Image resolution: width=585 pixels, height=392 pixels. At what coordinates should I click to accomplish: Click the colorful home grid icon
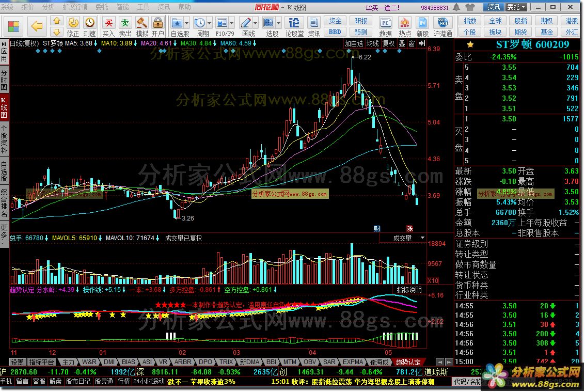[13, 26]
